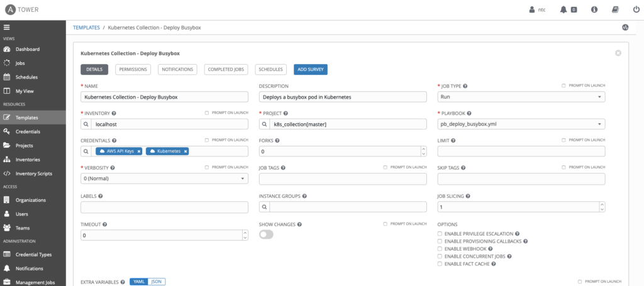The image size is (644, 286).
Task: Open the notifications bell icon in the top bar
Action: [x=563, y=9]
